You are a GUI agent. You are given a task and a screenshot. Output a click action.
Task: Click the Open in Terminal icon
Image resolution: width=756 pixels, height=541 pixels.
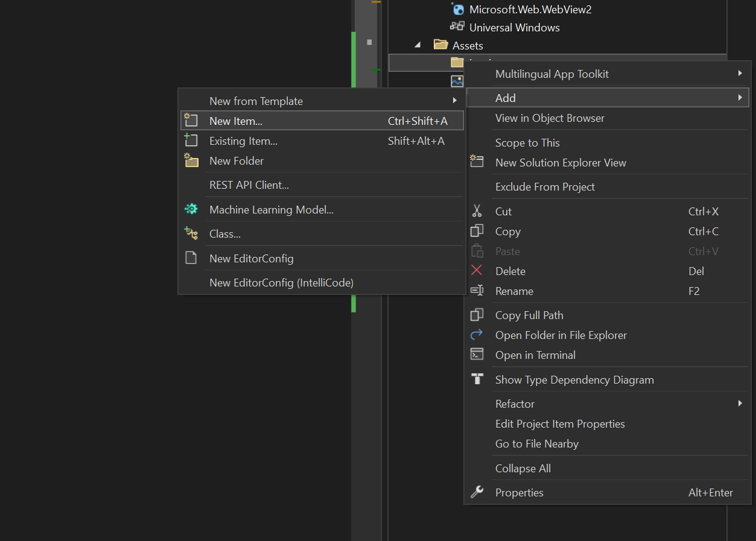tap(477, 355)
